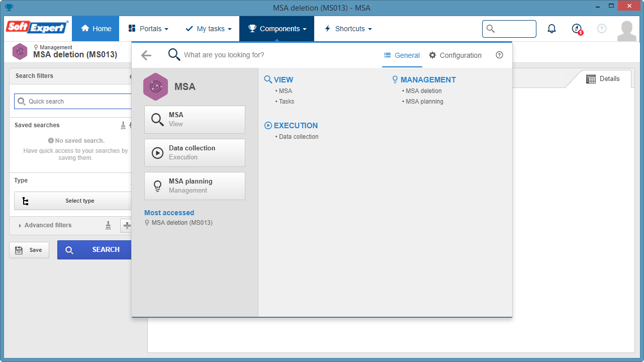Click the user profile avatar
This screenshot has width=644, height=362.
[x=627, y=30]
